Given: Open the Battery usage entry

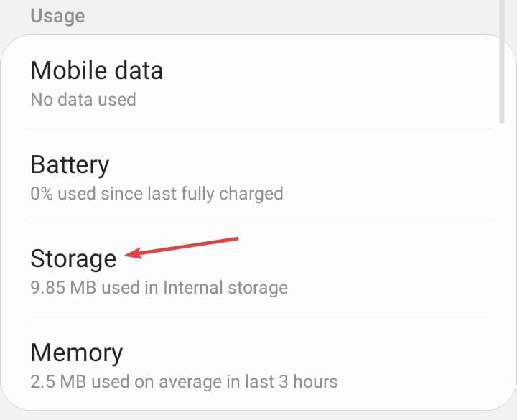Looking at the screenshot, I should pyautogui.click(x=70, y=164).
